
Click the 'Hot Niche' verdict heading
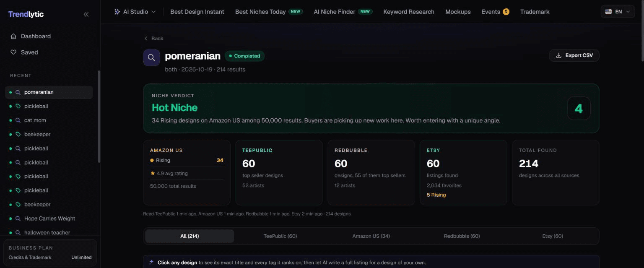174,108
